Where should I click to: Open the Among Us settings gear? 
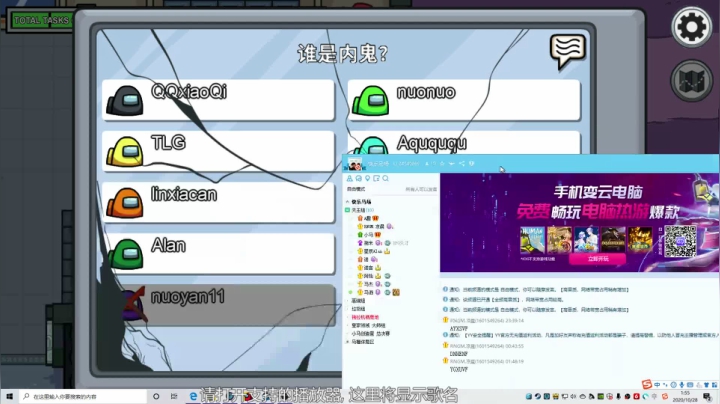[691, 27]
